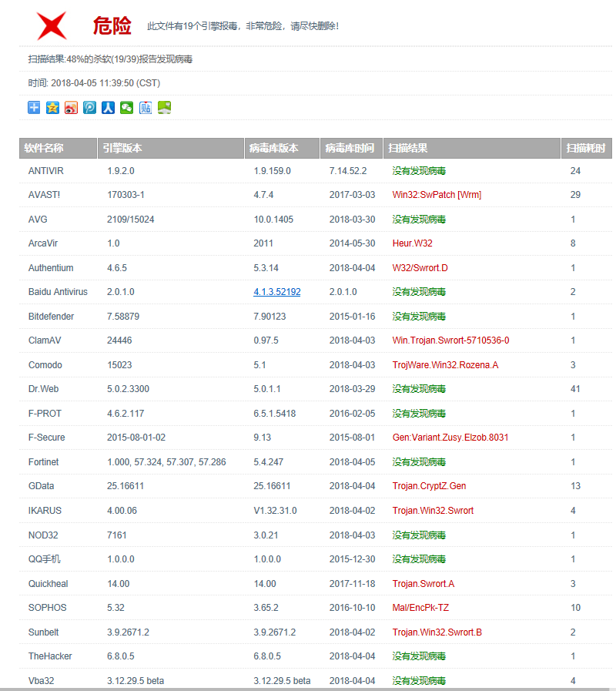The image size is (616, 691).
Task: Share to Baidu Tieba icon
Action: click(x=146, y=108)
